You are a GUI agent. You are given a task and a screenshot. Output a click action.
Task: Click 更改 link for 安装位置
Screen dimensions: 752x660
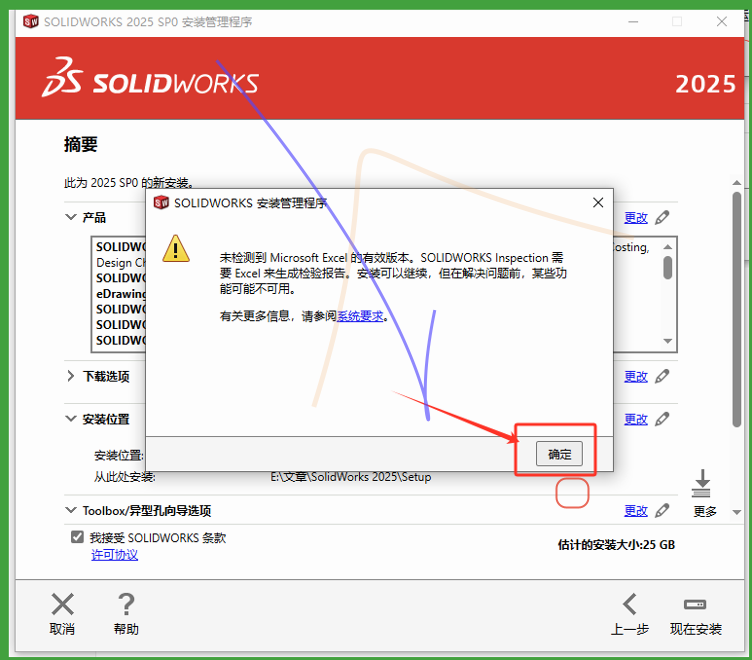click(x=635, y=419)
